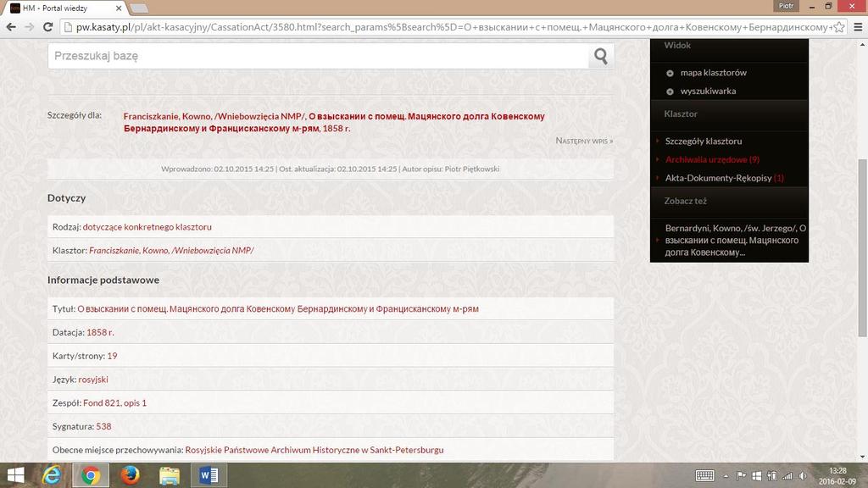Go back with browser back arrow
The image size is (868, 488).
[10, 26]
